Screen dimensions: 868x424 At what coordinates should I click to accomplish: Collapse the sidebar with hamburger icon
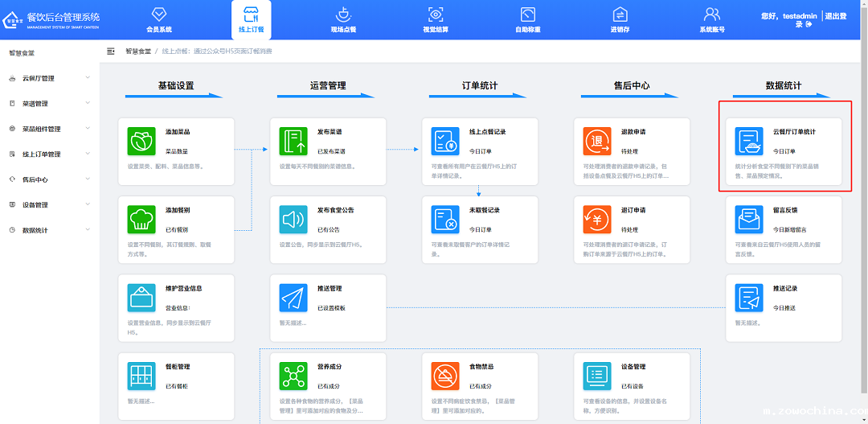pos(111,51)
